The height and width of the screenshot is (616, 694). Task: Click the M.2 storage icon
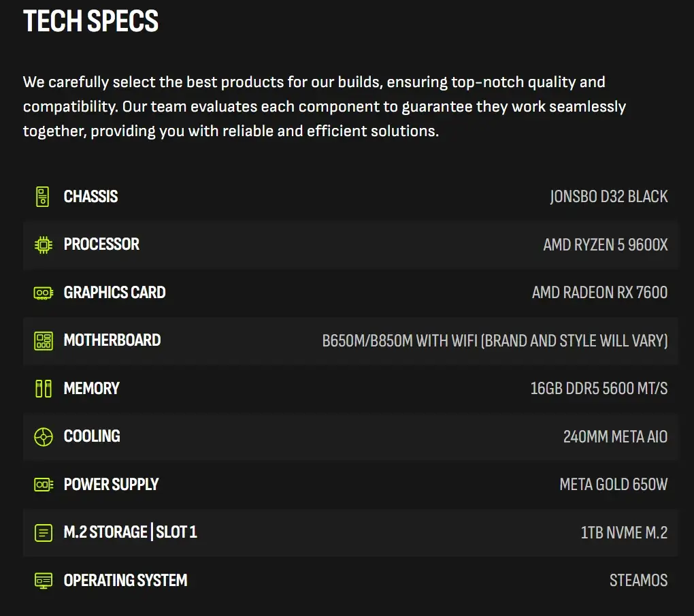pos(44,532)
